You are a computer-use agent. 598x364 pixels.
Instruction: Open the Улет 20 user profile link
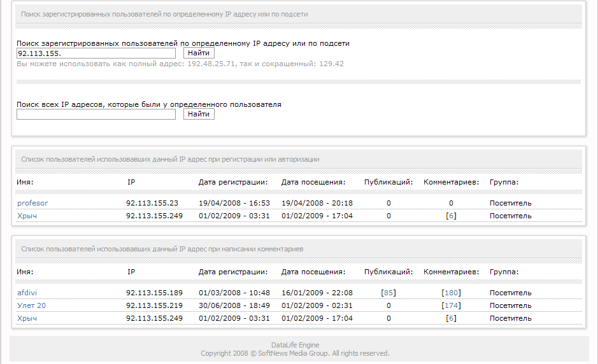coord(31,305)
